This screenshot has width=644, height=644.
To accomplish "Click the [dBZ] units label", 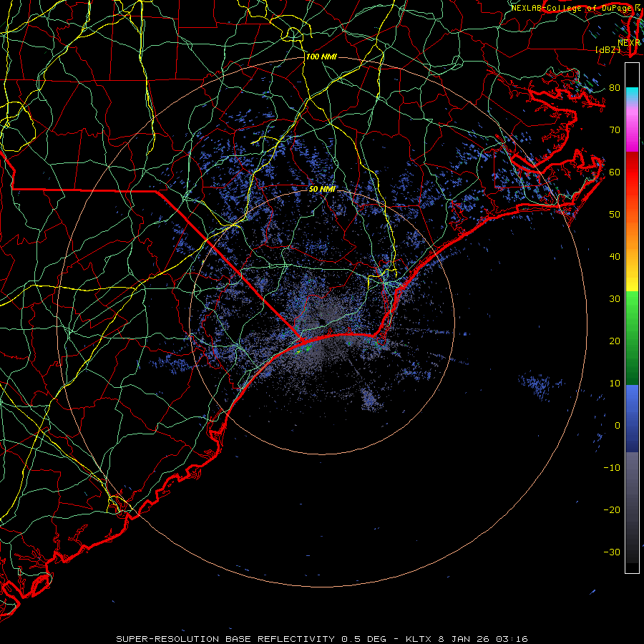I will point(608,49).
